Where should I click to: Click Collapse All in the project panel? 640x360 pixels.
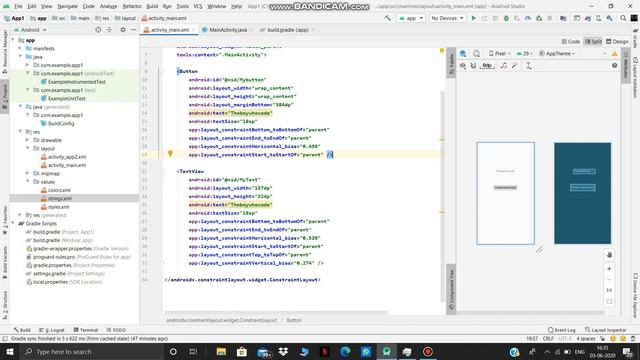pyautogui.click(x=109, y=30)
